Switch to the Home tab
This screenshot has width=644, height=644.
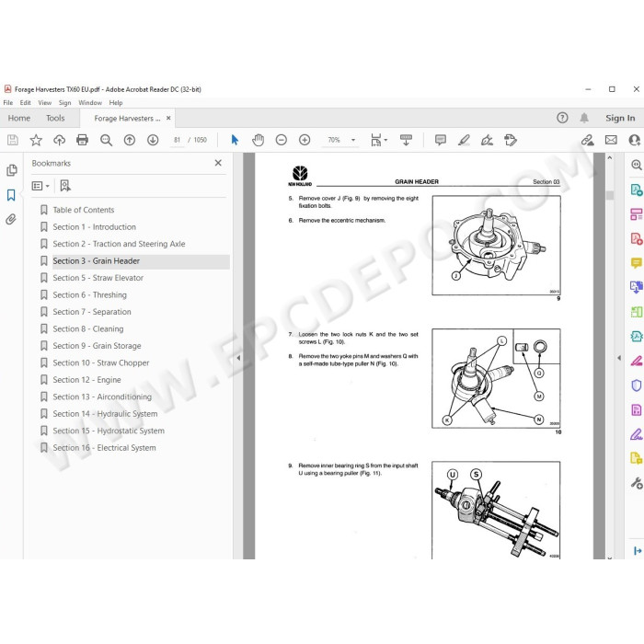tap(19, 118)
